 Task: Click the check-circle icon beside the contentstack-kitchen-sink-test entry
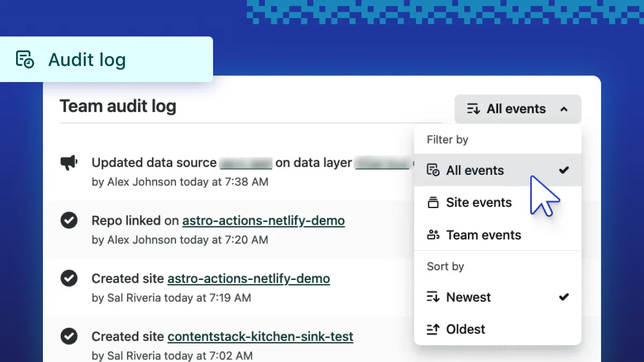pos(69,336)
